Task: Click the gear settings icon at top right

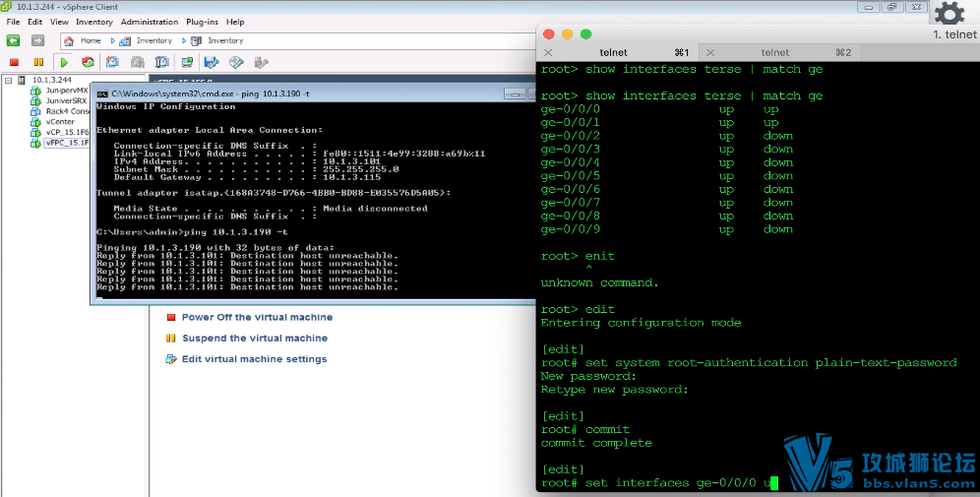Action: (949, 13)
